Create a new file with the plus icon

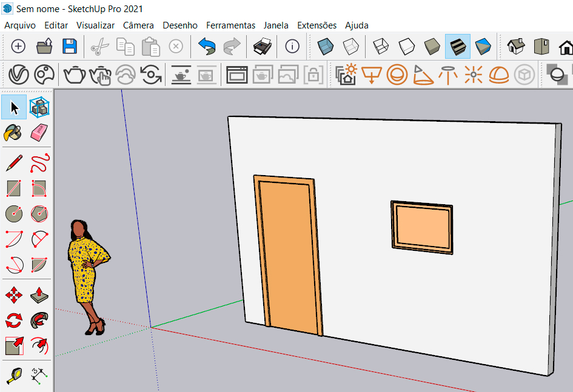point(18,47)
